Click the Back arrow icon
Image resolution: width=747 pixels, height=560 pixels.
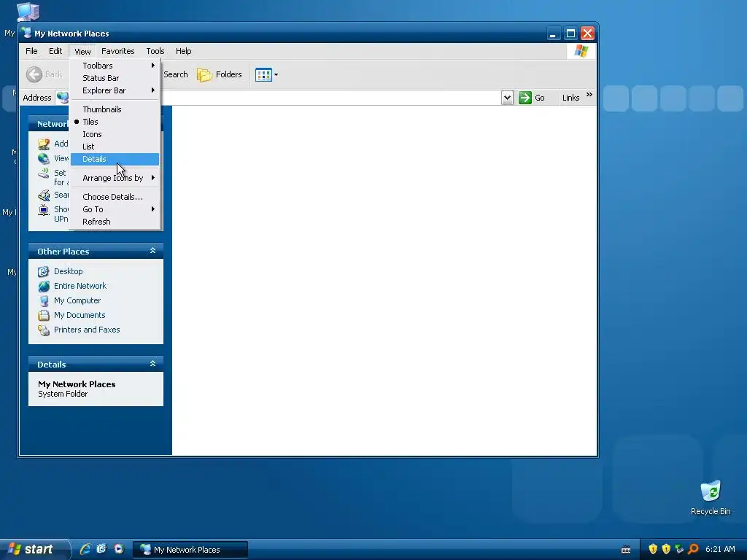(34, 74)
